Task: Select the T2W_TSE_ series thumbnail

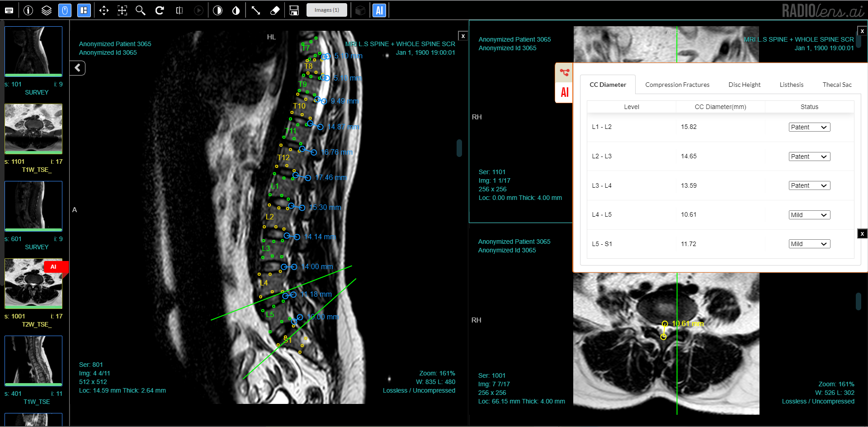Action: click(33, 284)
